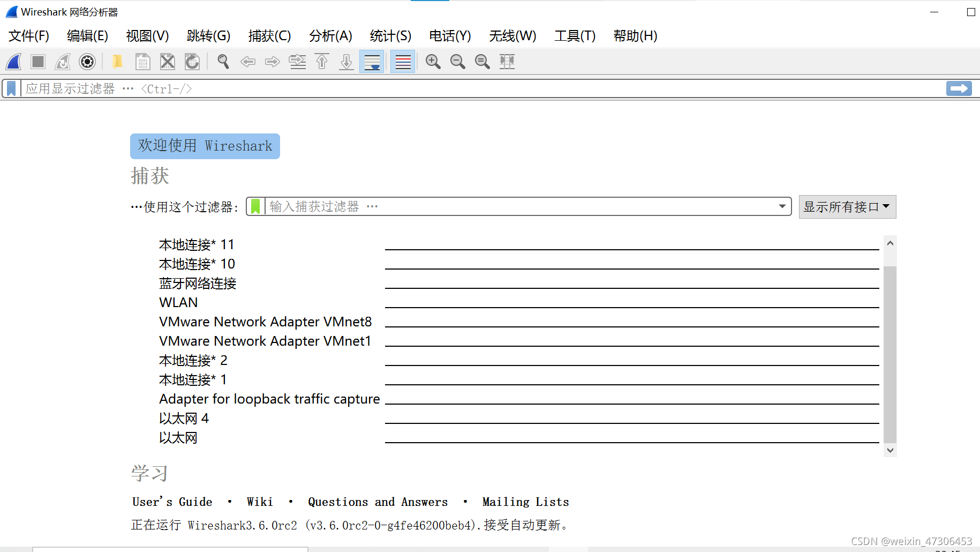
Task: Open the 无线(W) menu
Action: (x=512, y=36)
